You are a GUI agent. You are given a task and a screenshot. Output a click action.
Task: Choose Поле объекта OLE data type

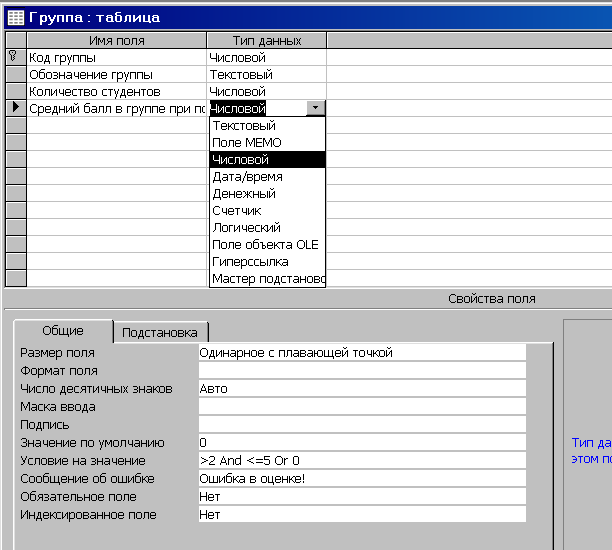267,245
